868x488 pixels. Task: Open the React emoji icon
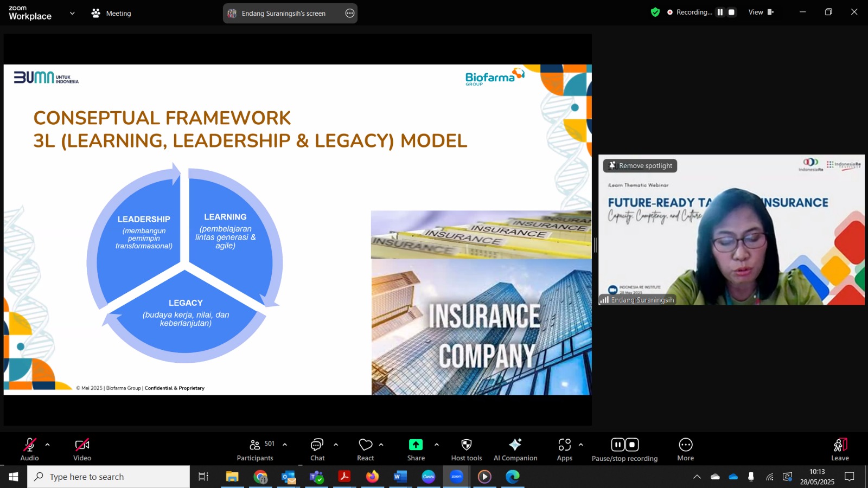point(366,445)
